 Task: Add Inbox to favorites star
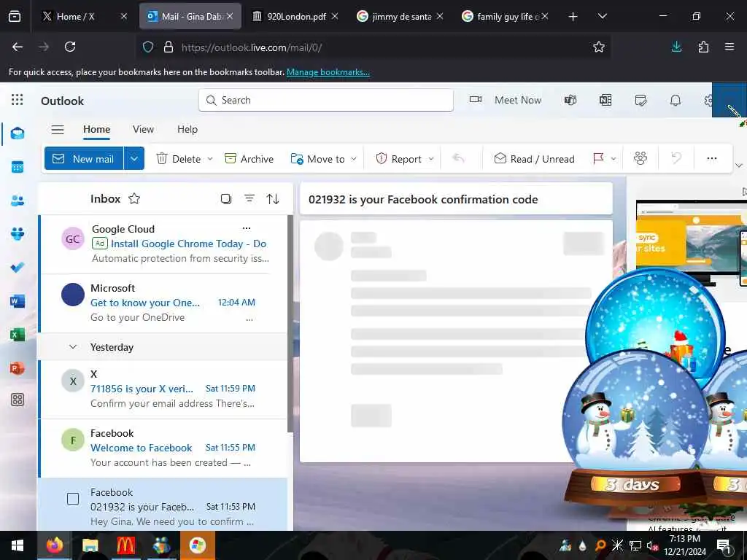tap(134, 198)
